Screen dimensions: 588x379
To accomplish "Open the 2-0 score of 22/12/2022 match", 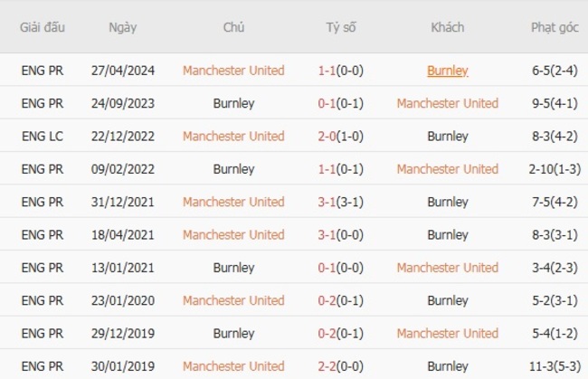I will pos(341,137).
